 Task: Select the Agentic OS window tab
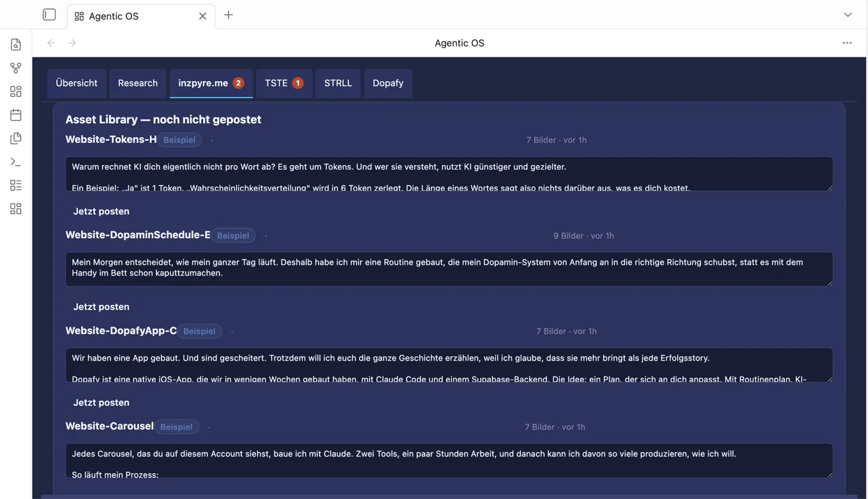(141, 16)
